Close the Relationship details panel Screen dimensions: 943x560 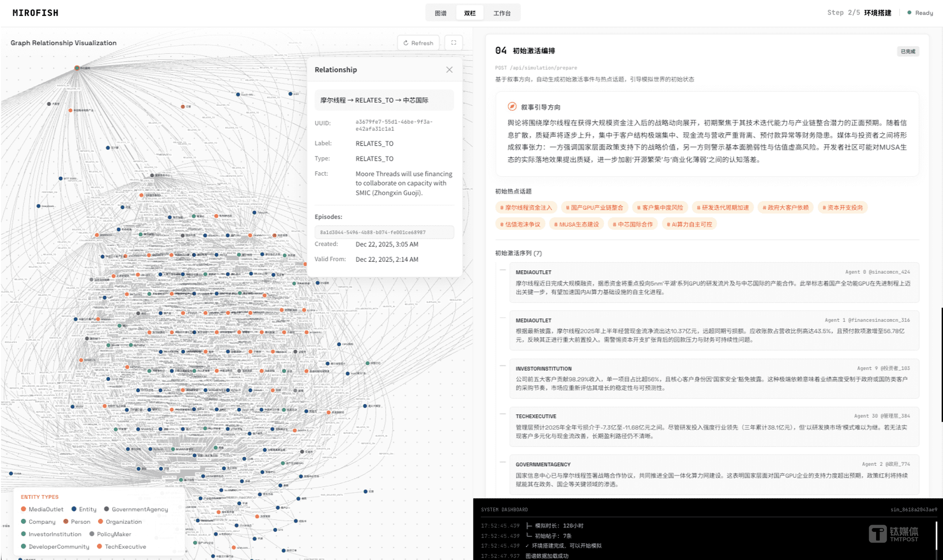tap(449, 70)
